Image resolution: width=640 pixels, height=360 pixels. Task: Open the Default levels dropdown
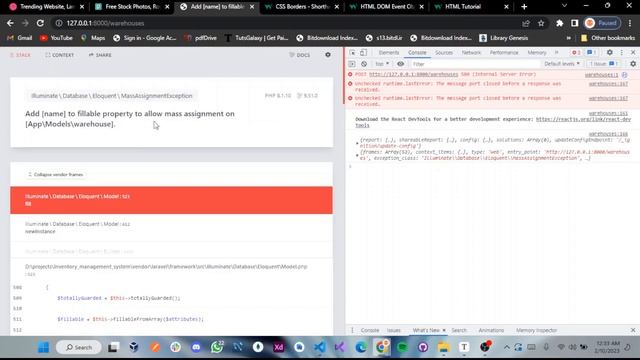pos(562,64)
